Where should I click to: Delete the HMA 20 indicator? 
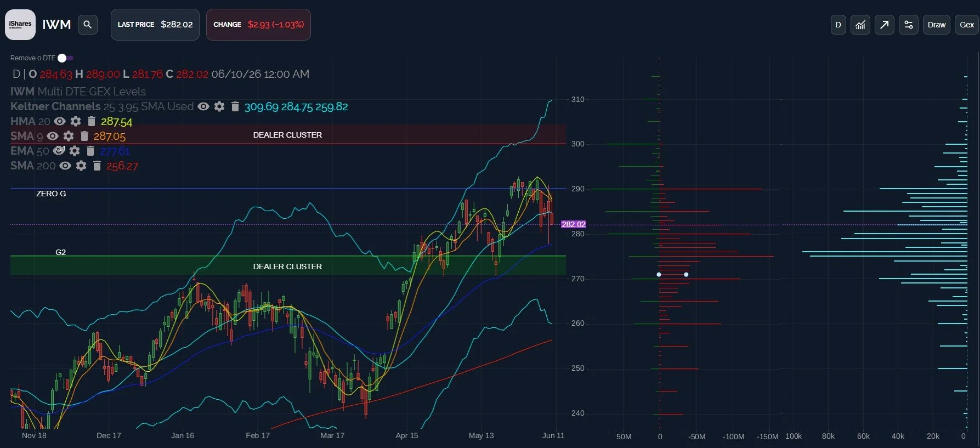tap(92, 121)
